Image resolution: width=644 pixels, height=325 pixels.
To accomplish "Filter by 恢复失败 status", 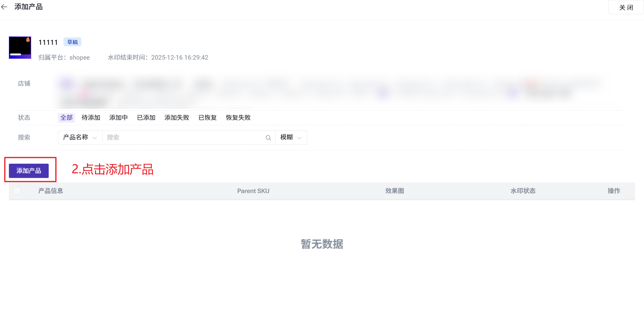I will click(x=238, y=118).
